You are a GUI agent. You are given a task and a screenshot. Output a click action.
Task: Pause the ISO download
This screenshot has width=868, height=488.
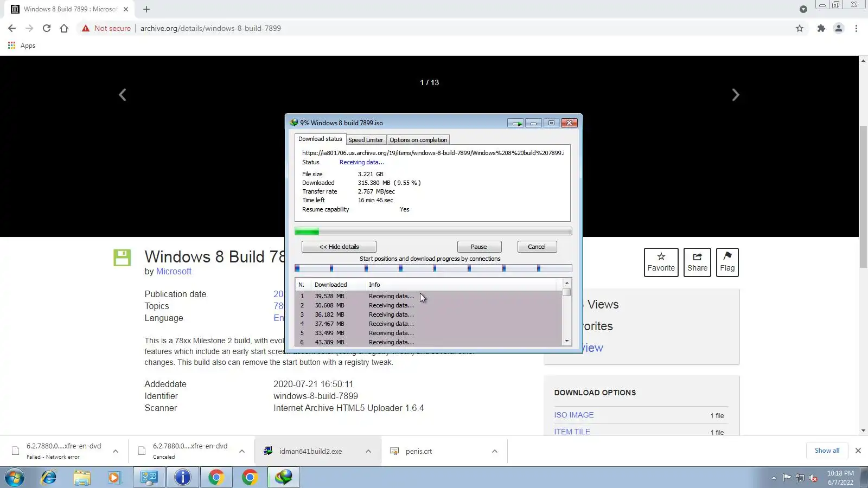tap(479, 247)
